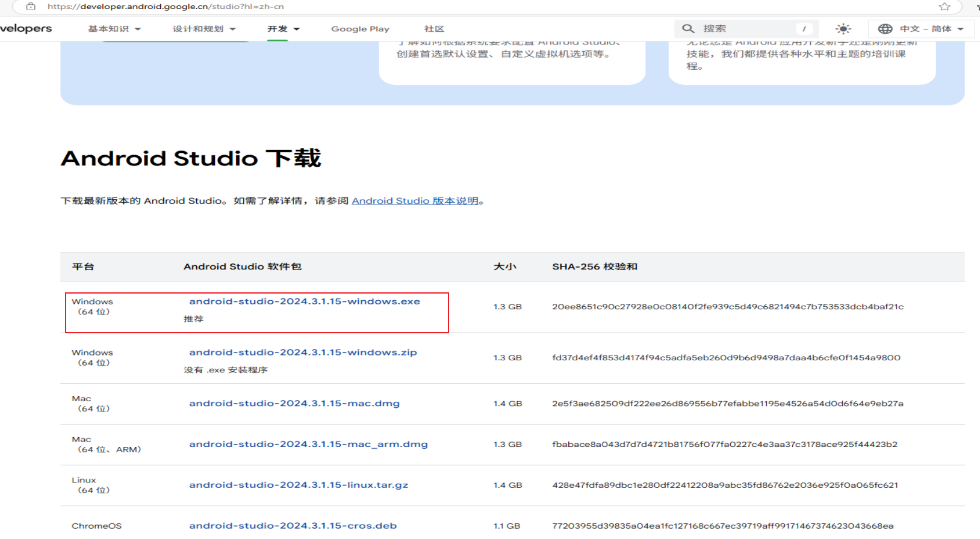Select the SHA-256 checksum starting with 77203955
The height and width of the screenshot is (539, 980).
pos(723,526)
